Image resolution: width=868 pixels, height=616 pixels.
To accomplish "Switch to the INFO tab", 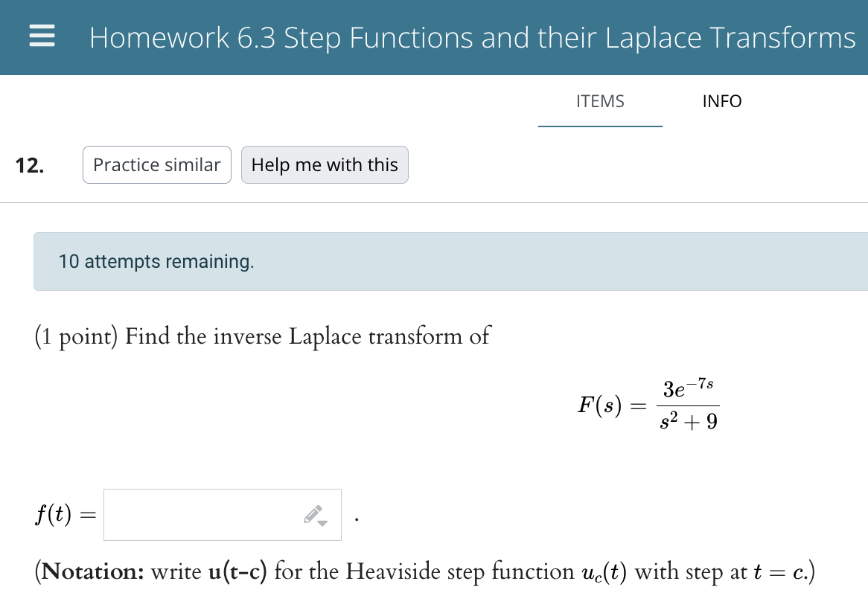I will (721, 101).
